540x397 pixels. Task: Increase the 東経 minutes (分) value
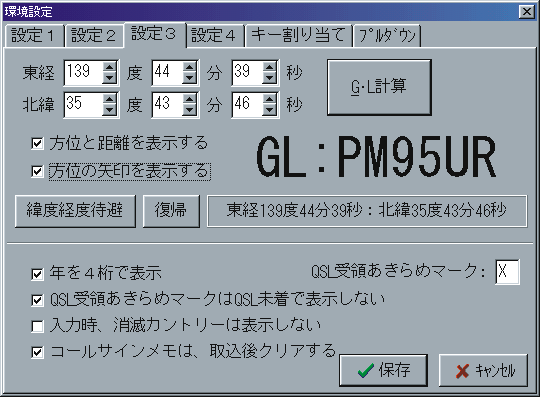pos(189,66)
